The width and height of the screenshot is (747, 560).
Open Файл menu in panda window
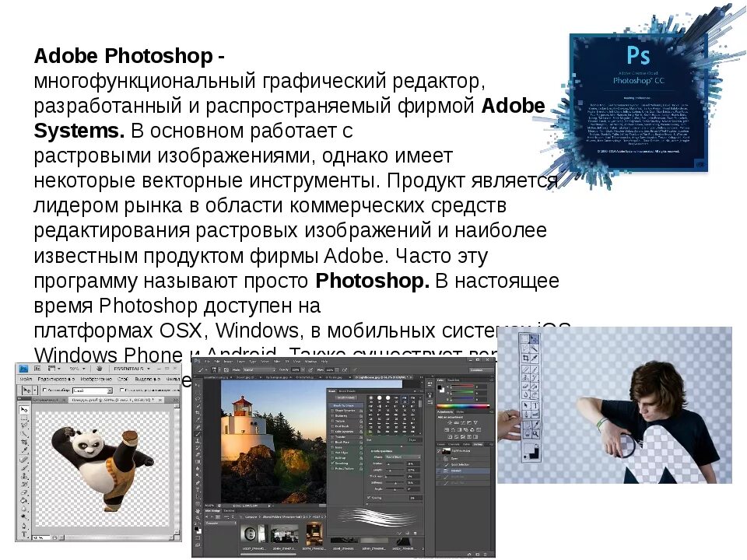tap(26, 379)
